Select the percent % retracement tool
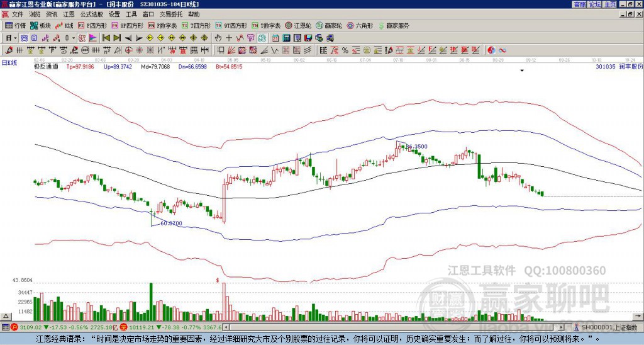 pos(345,50)
